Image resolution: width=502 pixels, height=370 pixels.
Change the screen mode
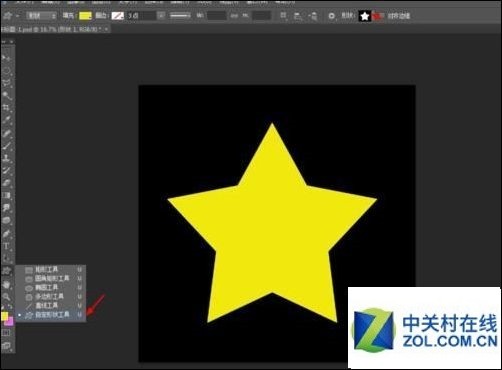point(7,346)
